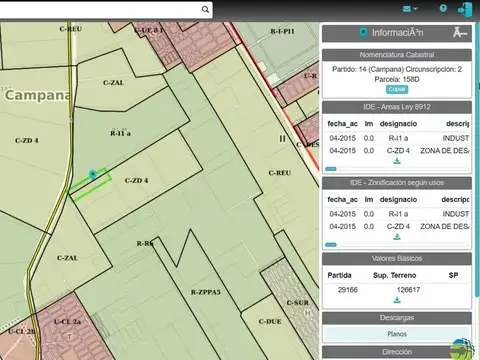Click the C-SUR zone label on map
This screenshot has width=480, height=360.
pos(298,303)
